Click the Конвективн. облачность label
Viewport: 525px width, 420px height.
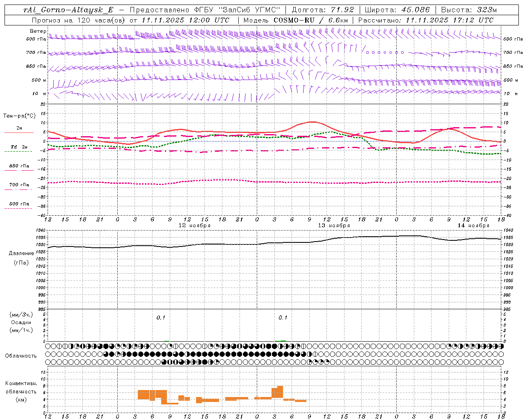click(x=21, y=388)
